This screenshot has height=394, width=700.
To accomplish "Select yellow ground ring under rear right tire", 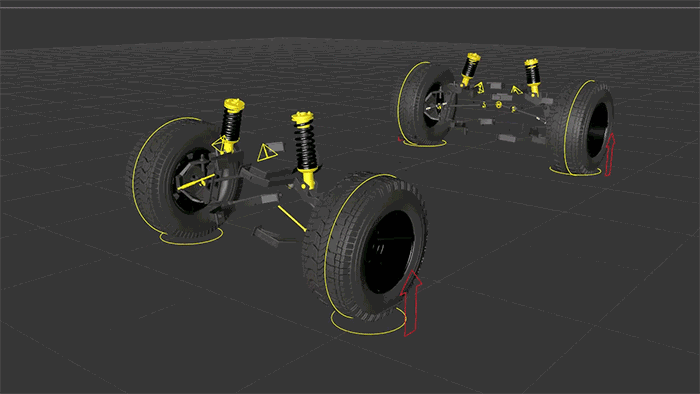I will click(575, 171).
